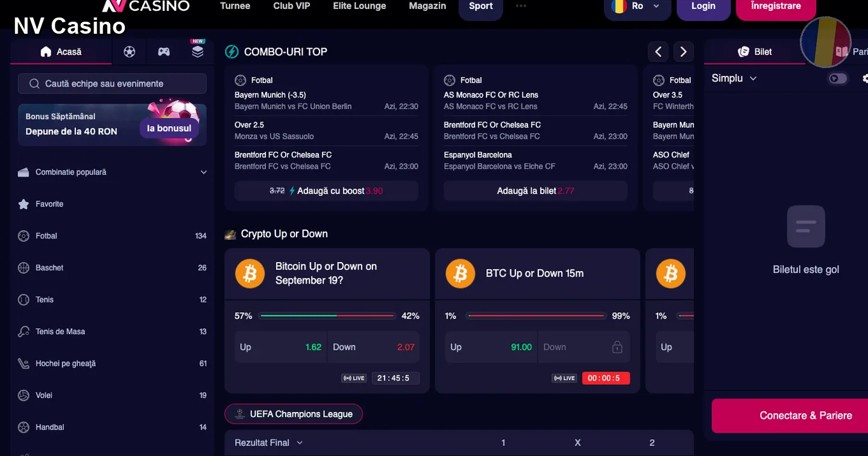Click the 21:45:5 countdown timer
This screenshot has height=456, width=868.
395,378
